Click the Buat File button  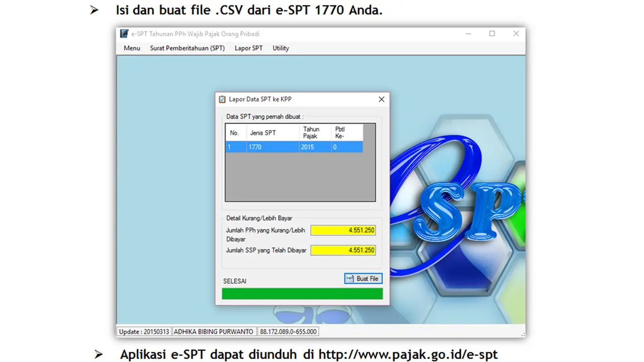(363, 279)
